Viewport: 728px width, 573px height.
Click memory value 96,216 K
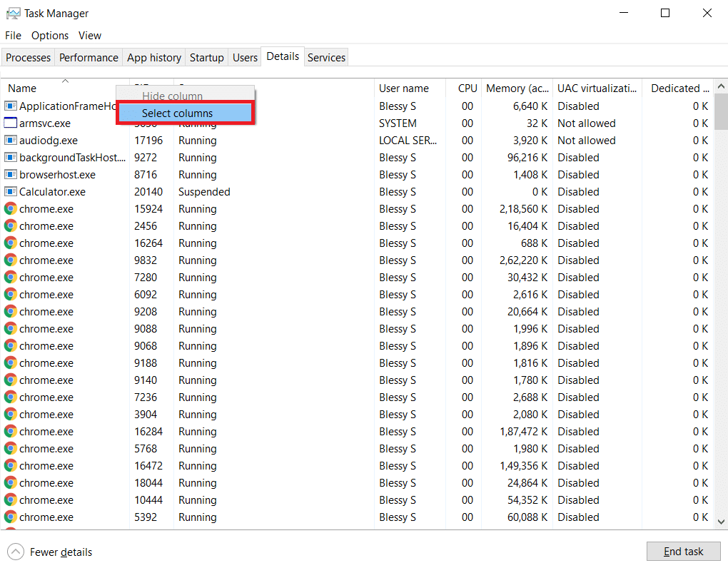(x=527, y=158)
